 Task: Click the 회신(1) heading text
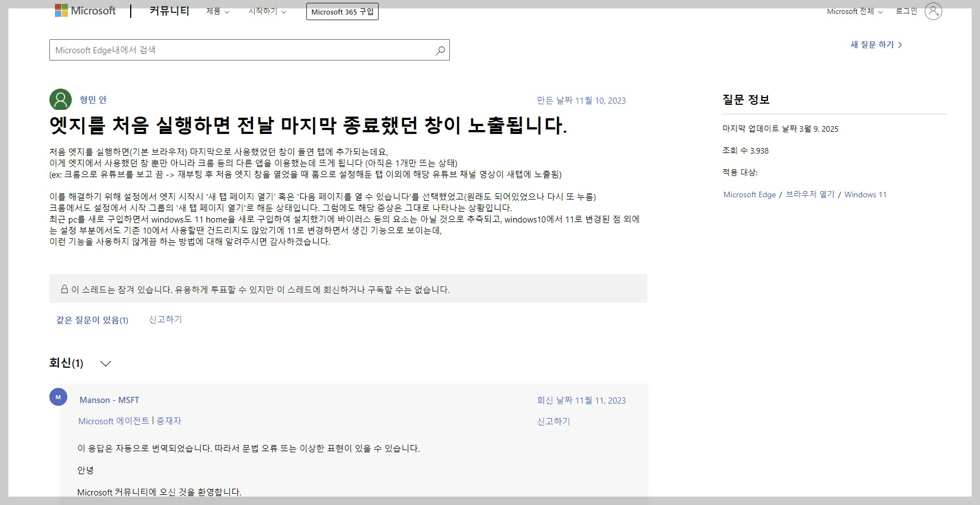(66, 363)
